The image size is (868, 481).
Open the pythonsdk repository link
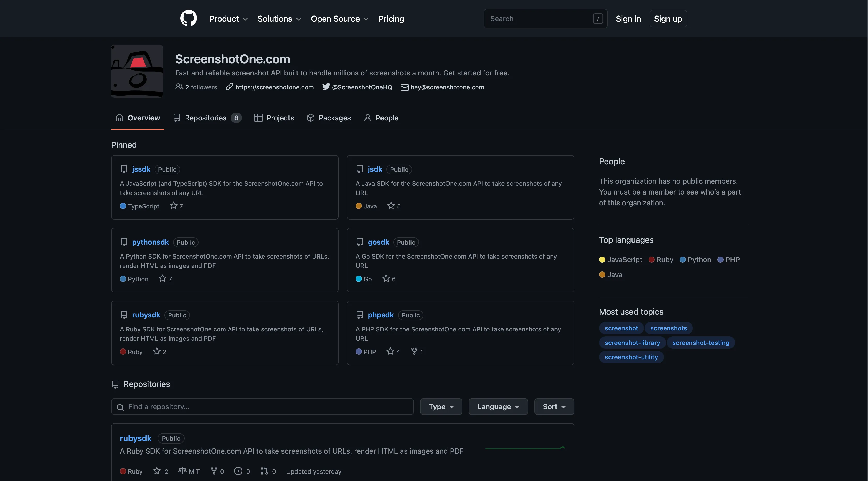coord(151,242)
